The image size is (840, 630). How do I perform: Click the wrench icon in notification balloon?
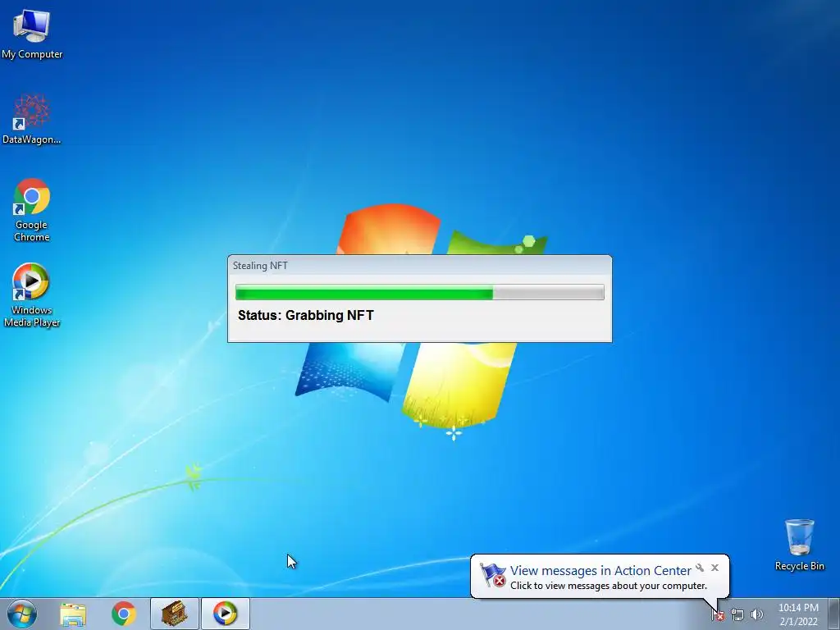point(700,568)
